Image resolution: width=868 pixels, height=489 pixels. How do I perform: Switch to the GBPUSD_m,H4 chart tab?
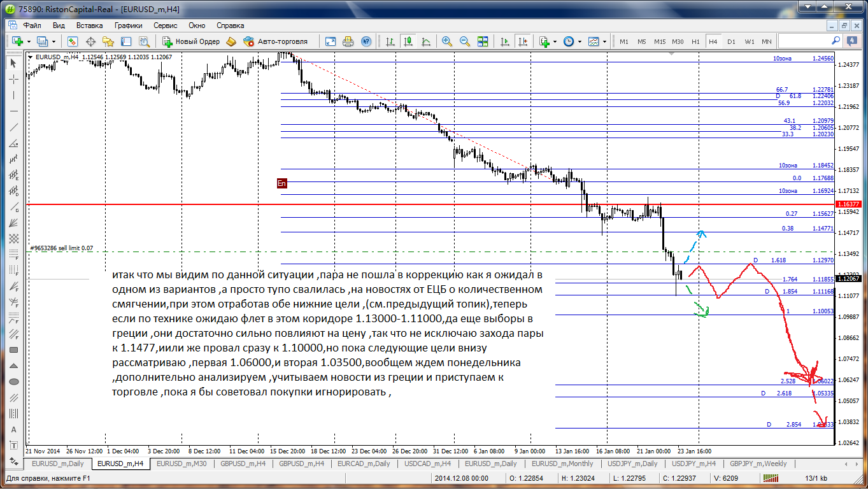[301, 464]
